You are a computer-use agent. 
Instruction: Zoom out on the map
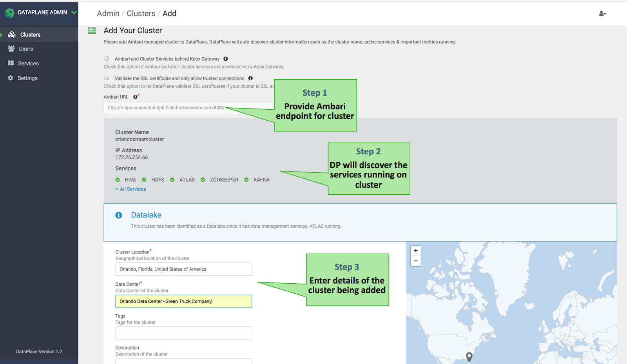[416, 261]
